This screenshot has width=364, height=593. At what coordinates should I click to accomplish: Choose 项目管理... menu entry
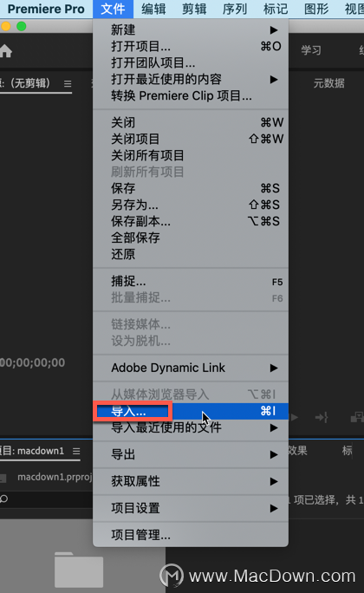[191, 535]
